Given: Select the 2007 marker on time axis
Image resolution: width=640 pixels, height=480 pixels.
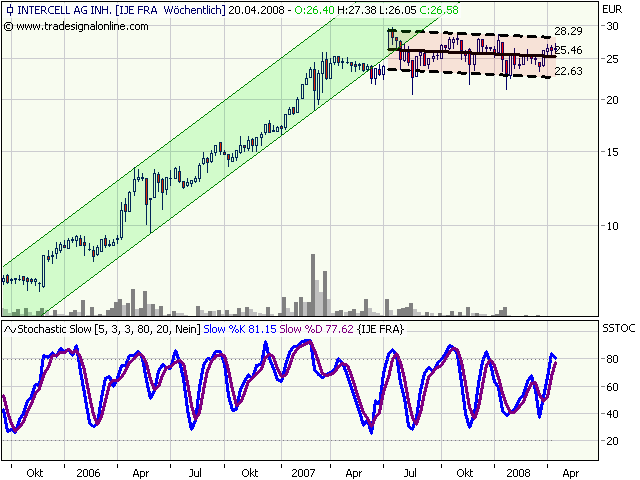Looking at the screenshot, I should click(x=303, y=471).
